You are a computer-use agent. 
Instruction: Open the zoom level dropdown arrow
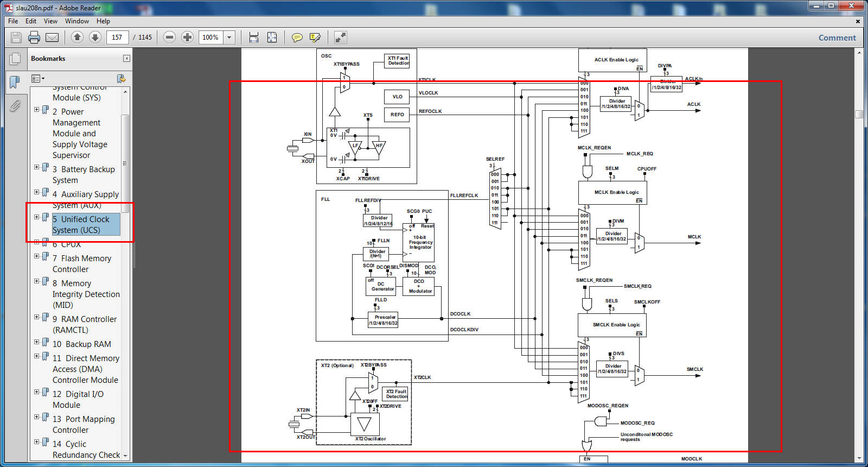pos(229,37)
